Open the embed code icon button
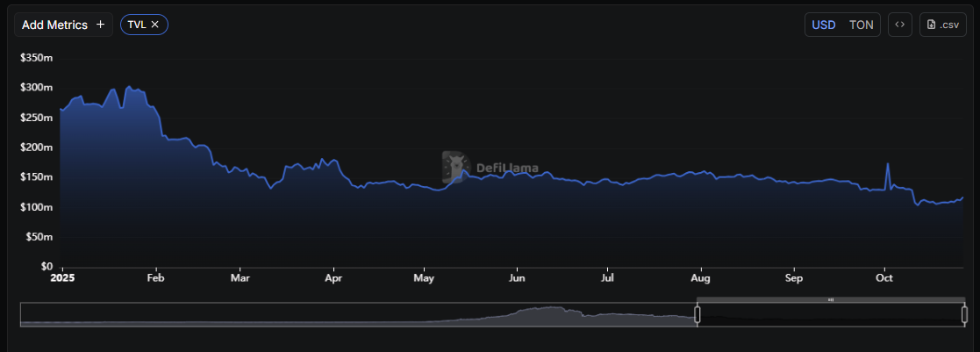This screenshot has width=980, height=352. coord(900,25)
